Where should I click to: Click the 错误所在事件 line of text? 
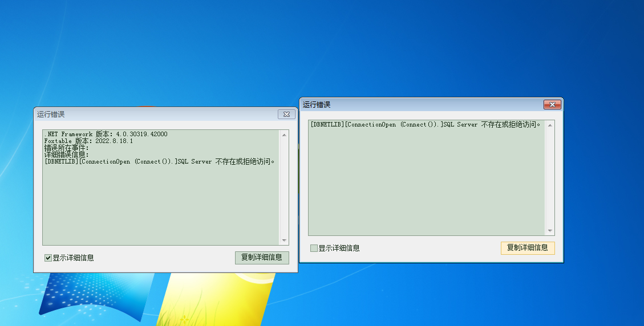67,148
